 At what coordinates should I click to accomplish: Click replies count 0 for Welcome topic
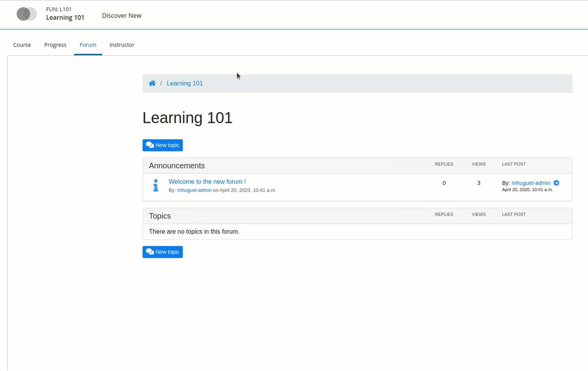click(444, 183)
